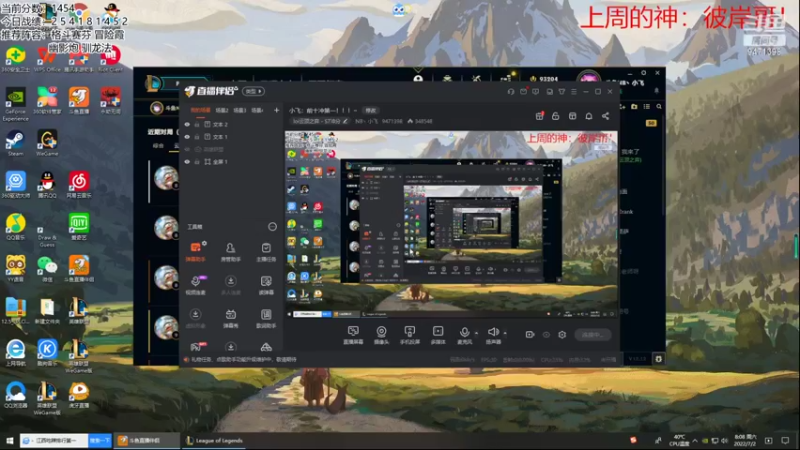Open the gift box icon in stream header

tap(539, 116)
